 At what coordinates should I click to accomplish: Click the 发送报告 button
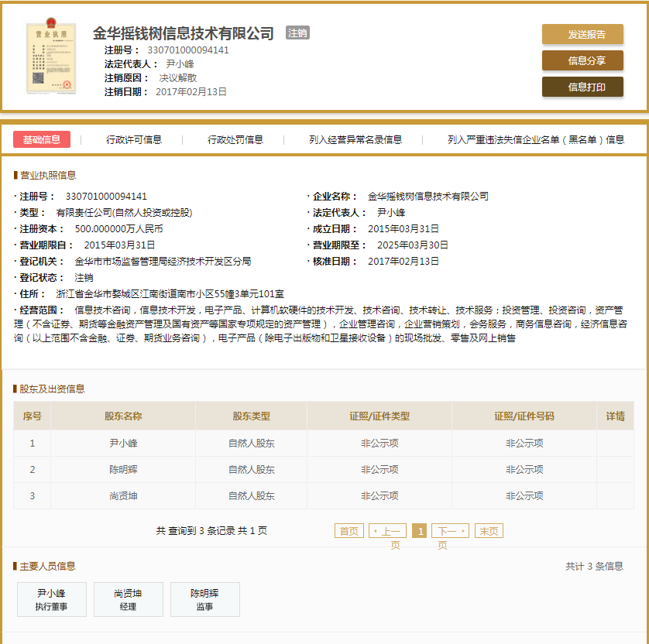pyautogui.click(x=582, y=34)
